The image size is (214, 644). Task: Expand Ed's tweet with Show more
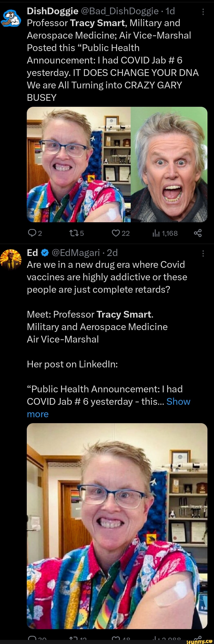tap(178, 402)
